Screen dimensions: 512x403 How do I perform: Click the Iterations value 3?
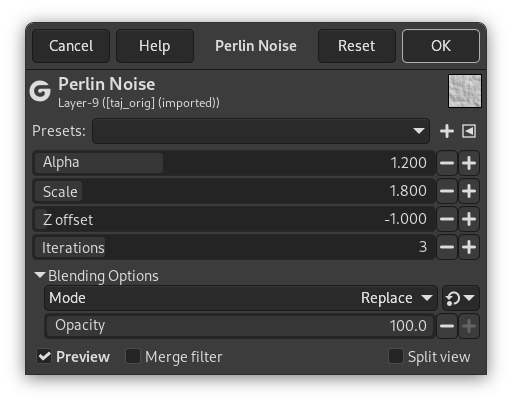pos(423,247)
